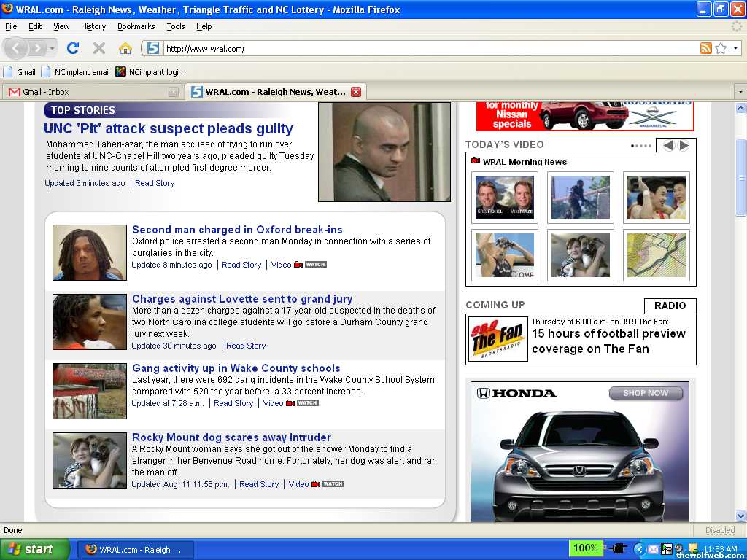This screenshot has height=560, width=747.
Task: Click the Forward navigation arrow
Action: [37, 48]
